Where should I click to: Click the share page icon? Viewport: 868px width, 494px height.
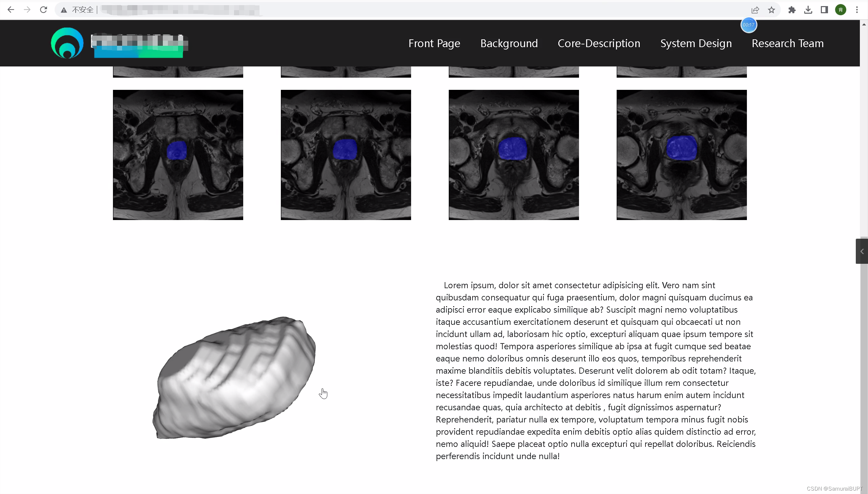[755, 10]
